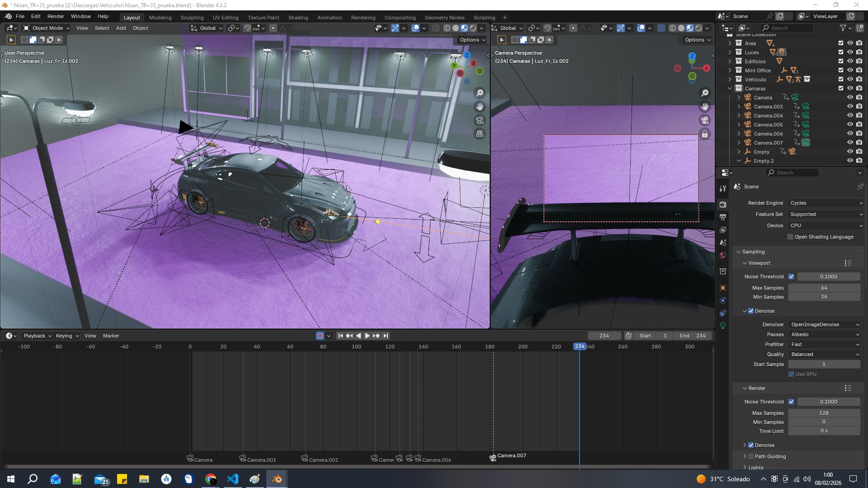Click the pan hand gizmo in left viewport
Viewport: 868px width, 488px height.
480,107
